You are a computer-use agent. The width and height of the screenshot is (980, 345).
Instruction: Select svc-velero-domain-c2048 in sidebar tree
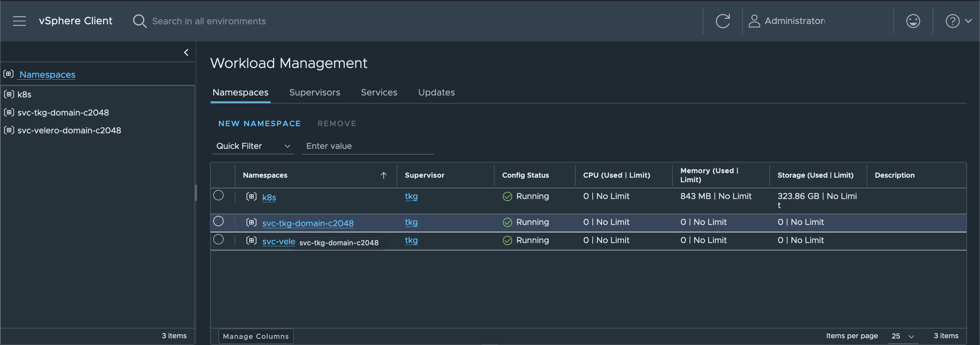pos(69,130)
